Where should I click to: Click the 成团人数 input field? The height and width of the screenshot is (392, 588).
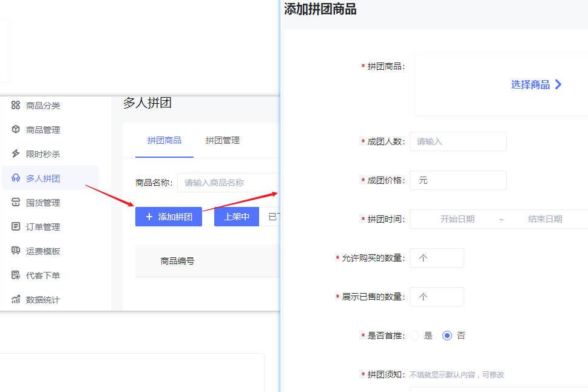point(458,141)
